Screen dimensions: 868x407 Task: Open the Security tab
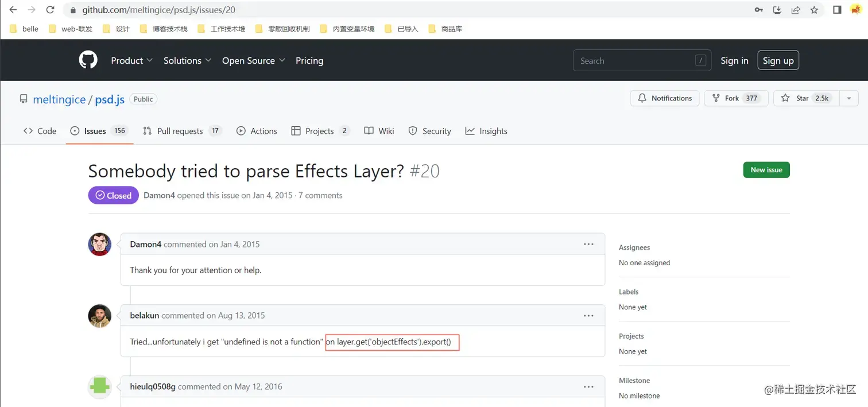(429, 131)
